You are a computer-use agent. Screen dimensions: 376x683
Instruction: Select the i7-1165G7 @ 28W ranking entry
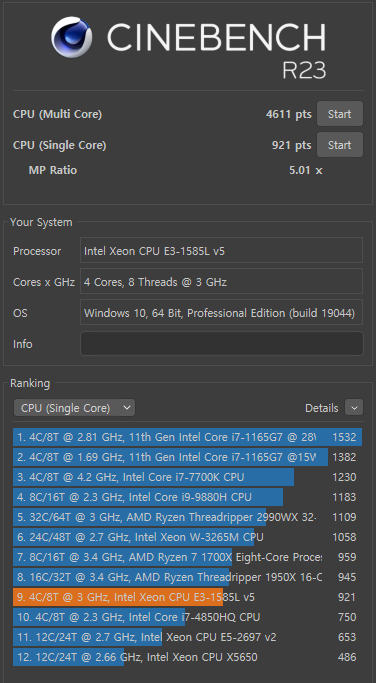point(187,437)
